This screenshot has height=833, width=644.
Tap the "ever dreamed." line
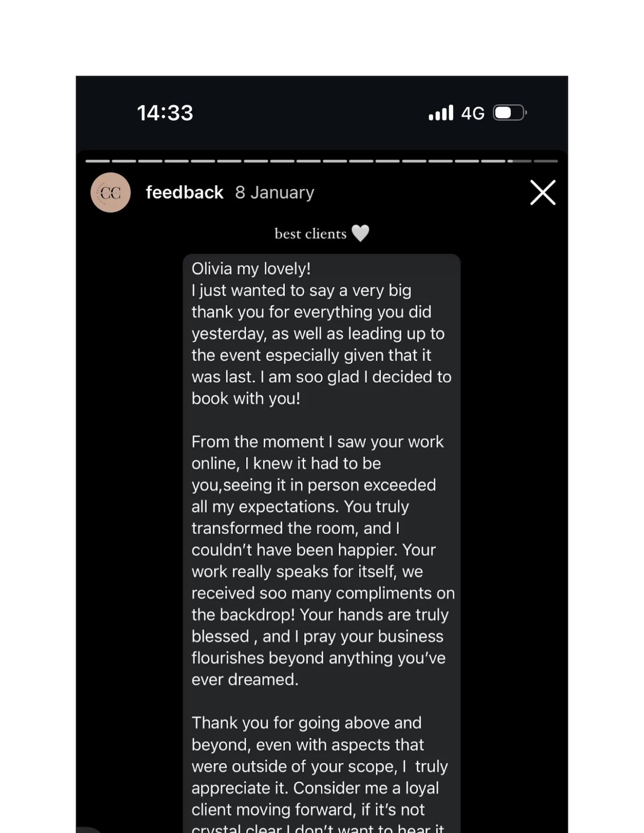(245, 679)
